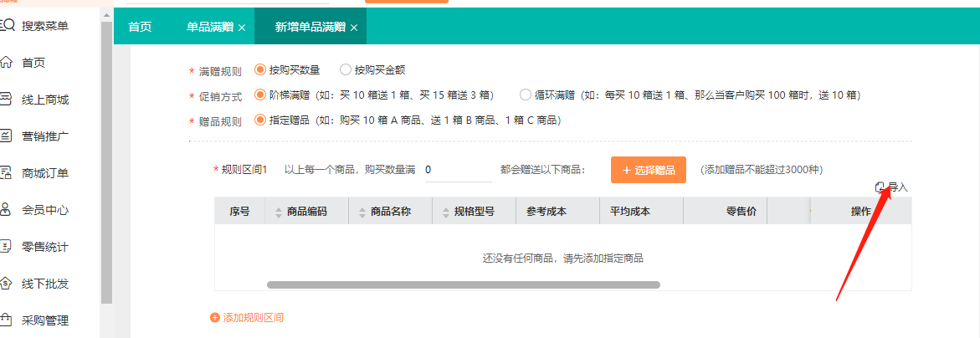Click the 选择赠品 orange button
Image resolution: width=980 pixels, height=338 pixels.
(648, 170)
